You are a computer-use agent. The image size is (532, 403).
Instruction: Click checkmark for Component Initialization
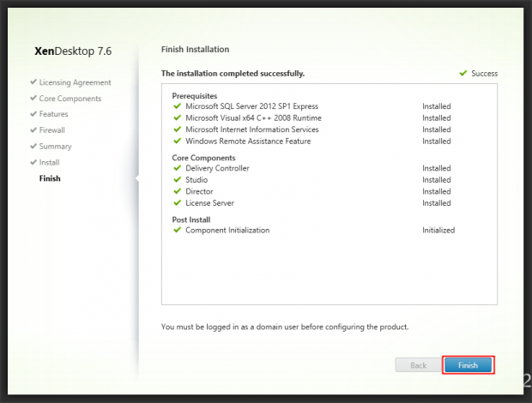(x=177, y=230)
